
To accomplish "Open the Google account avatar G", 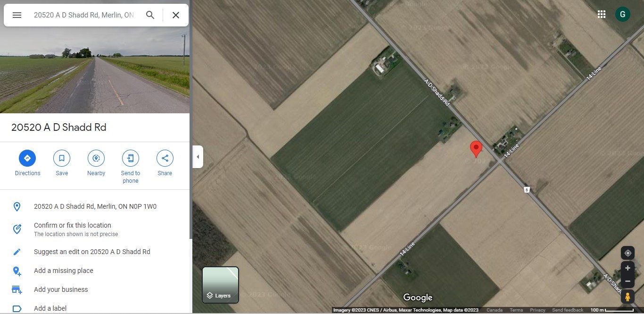I will point(623,14).
